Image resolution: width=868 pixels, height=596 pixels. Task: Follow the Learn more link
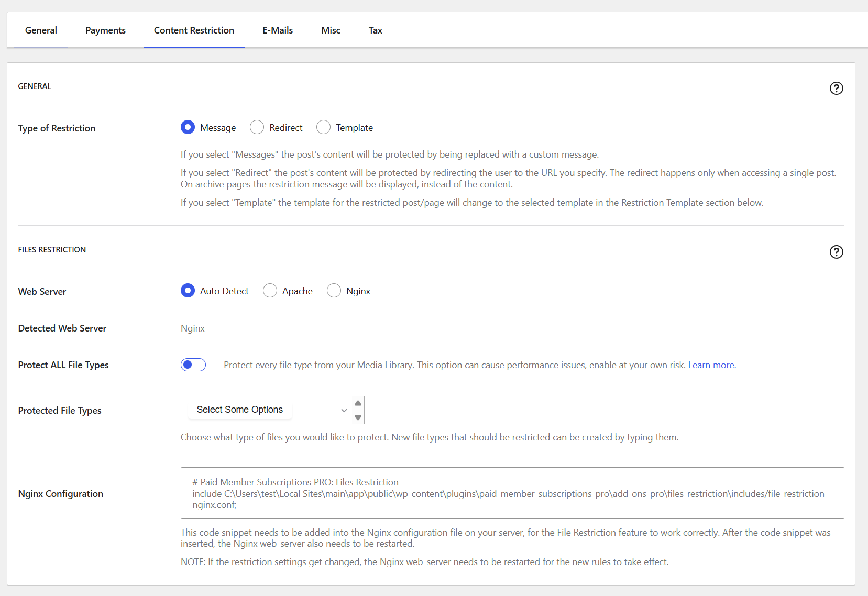tap(711, 365)
